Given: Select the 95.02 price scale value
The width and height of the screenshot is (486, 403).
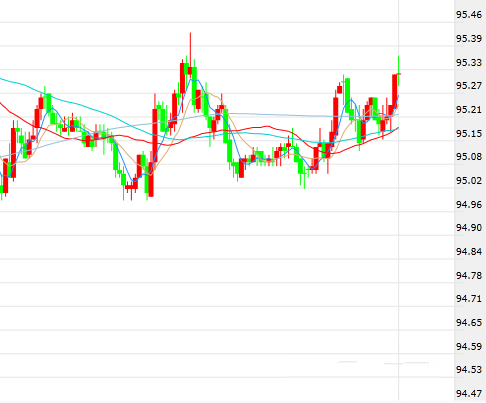Looking at the screenshot, I should [469, 181].
